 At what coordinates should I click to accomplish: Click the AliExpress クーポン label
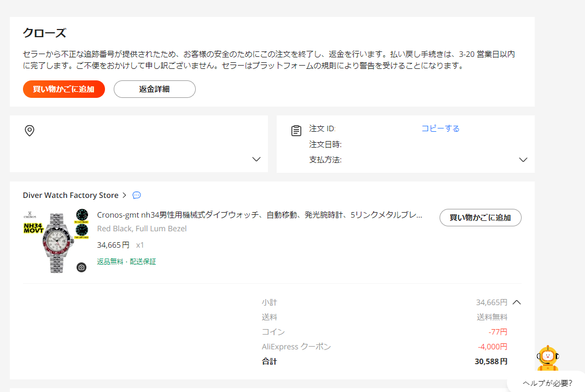click(x=296, y=347)
